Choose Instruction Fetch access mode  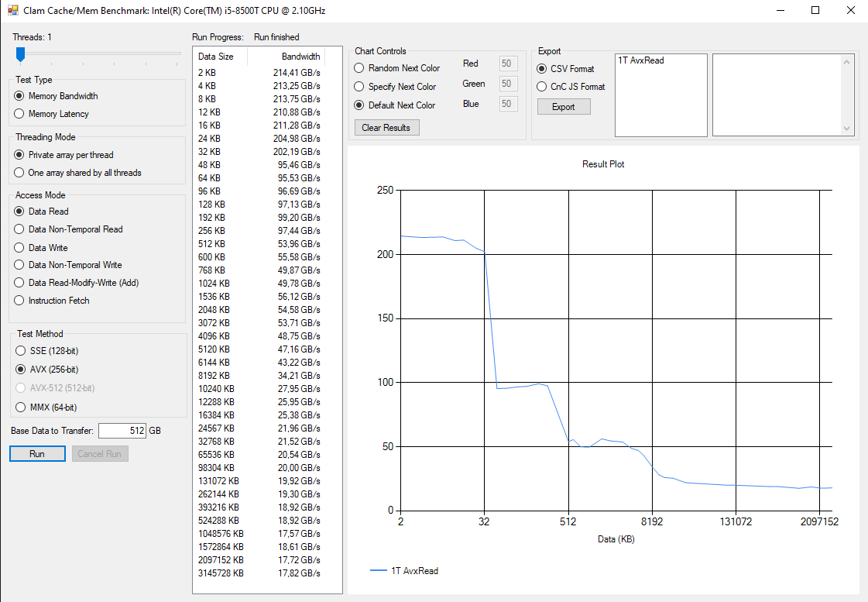click(x=52, y=300)
